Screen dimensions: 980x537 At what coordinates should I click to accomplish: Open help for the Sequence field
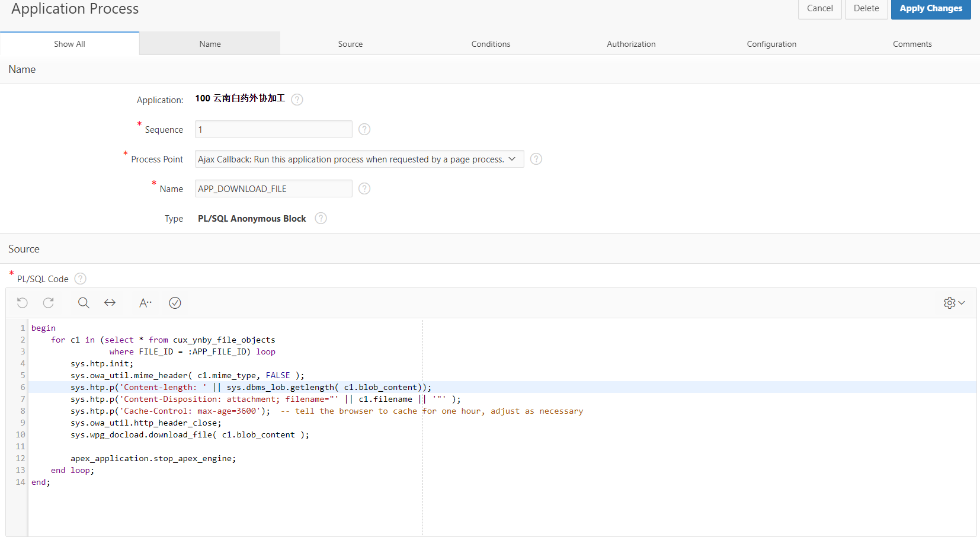click(x=364, y=129)
